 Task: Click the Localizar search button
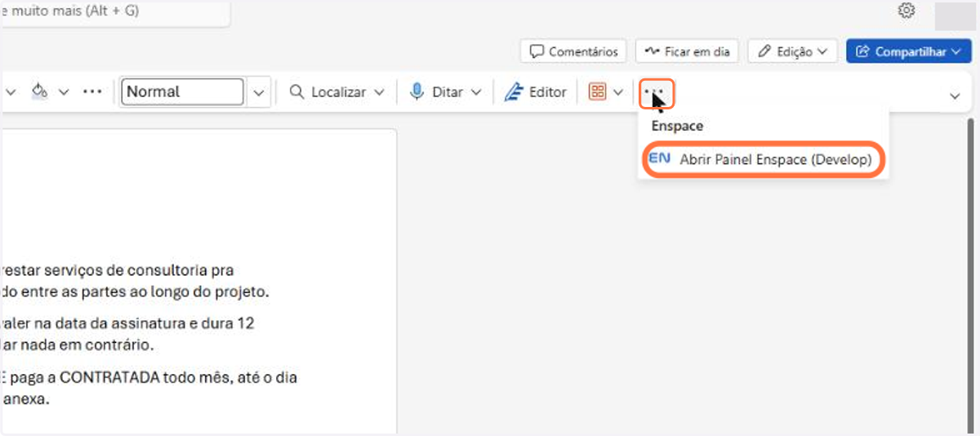327,92
